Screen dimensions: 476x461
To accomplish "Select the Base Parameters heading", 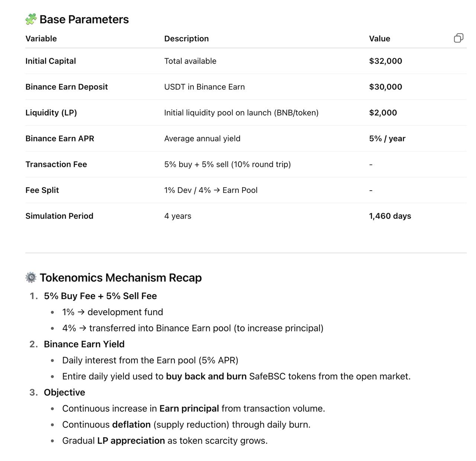I will pyautogui.click(x=84, y=19).
